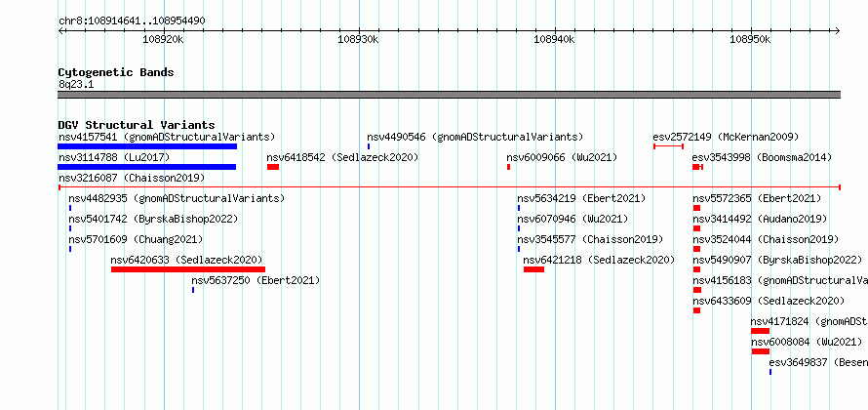Click the red block under nsv5572365
Viewport: 868px width, 410px height.
696,208
